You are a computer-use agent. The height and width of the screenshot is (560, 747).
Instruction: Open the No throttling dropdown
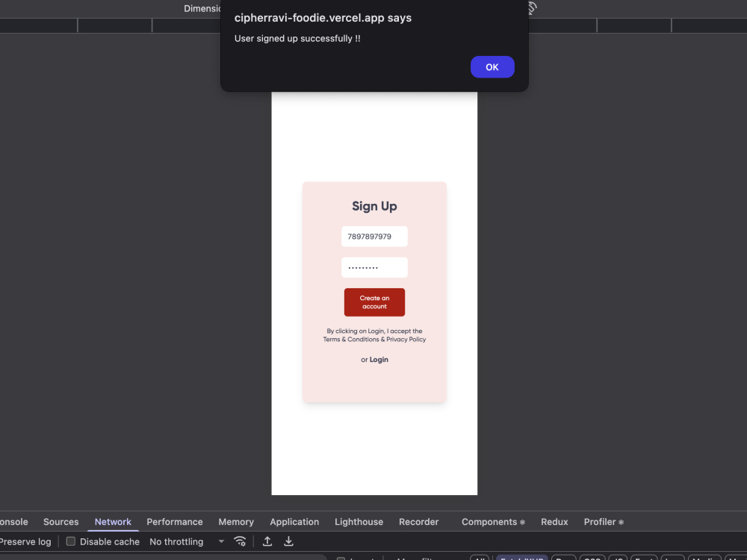pos(187,541)
